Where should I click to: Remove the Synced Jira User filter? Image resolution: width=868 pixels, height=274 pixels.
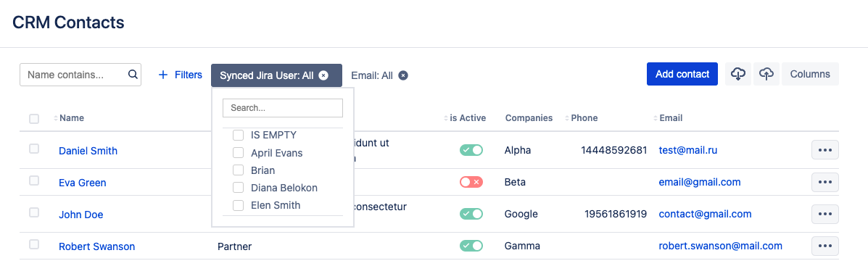click(324, 75)
